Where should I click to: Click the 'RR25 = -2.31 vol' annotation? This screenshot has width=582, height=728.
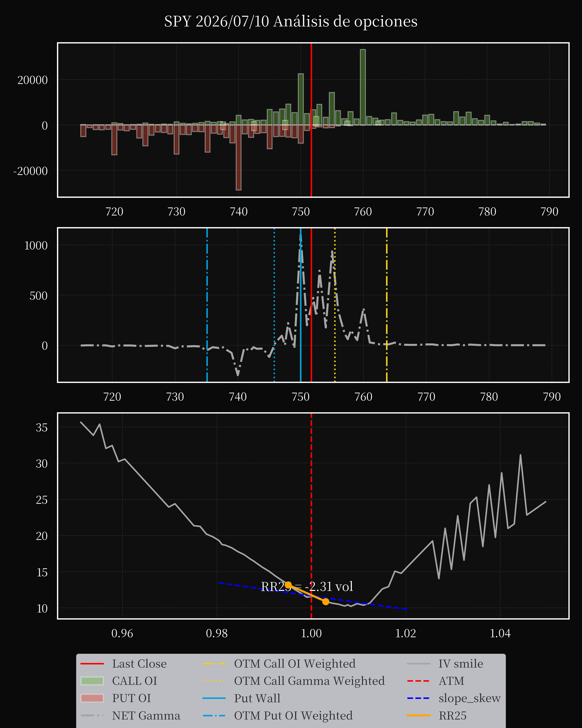307,587
